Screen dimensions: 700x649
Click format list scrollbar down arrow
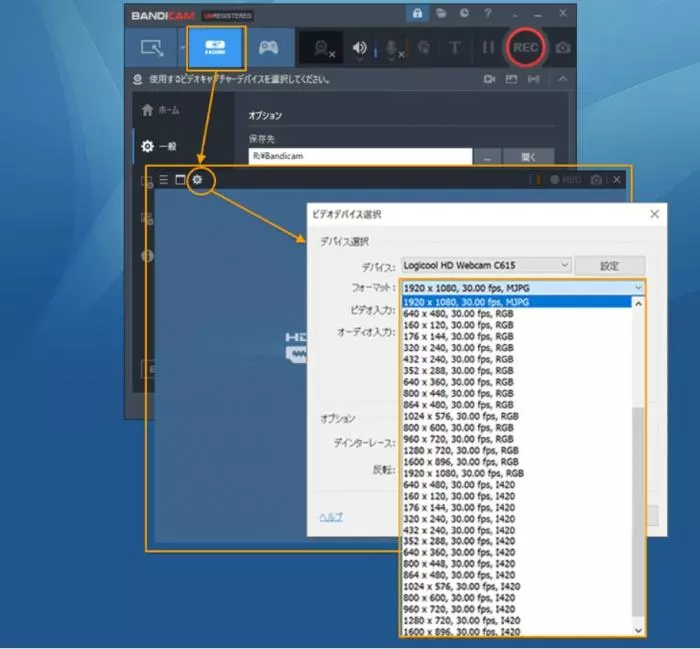(638, 630)
